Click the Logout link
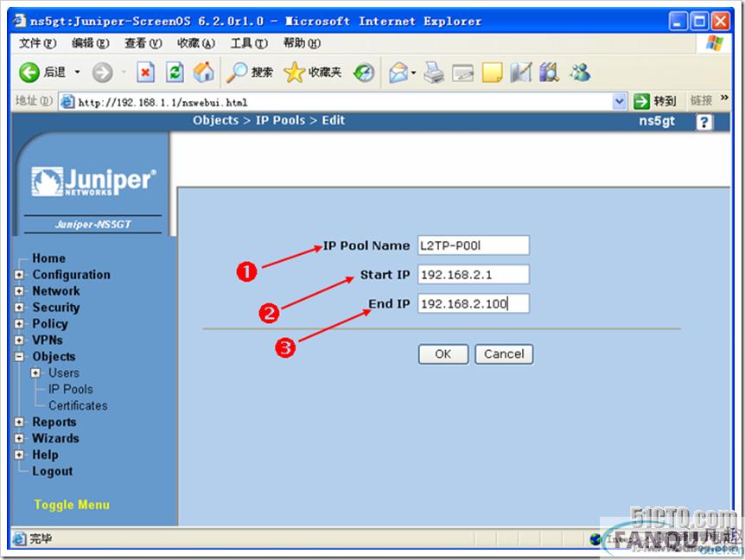The width and height of the screenshot is (745, 560). (53, 472)
